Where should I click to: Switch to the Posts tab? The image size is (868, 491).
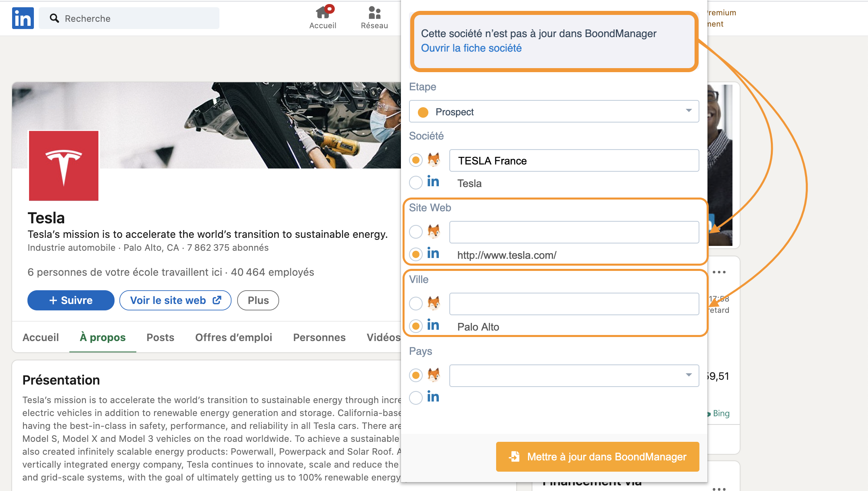(161, 337)
